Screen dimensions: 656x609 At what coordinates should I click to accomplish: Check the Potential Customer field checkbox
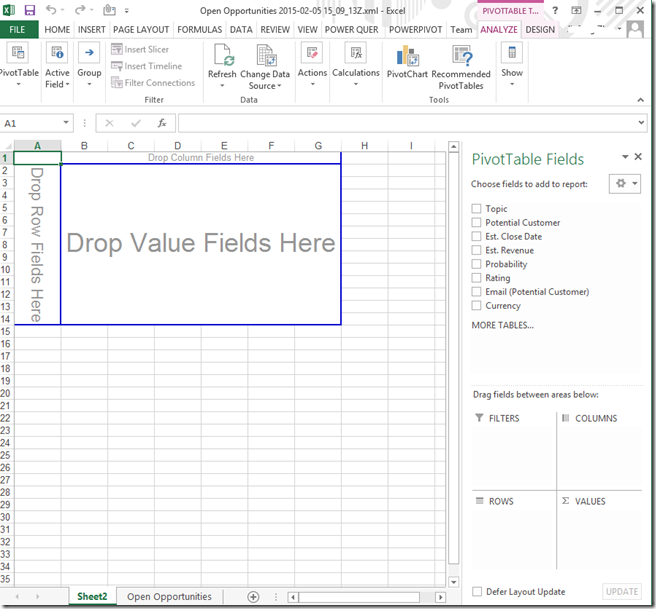476,222
